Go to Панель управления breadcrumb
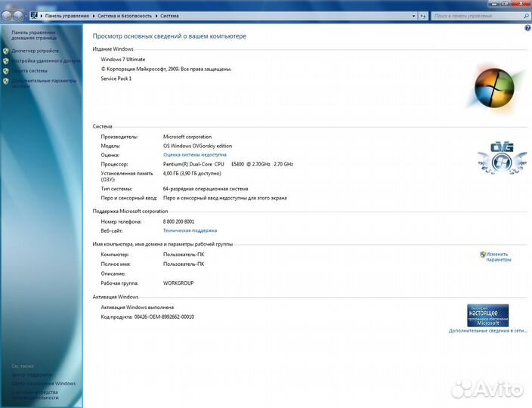This screenshot has width=532, height=408. point(64,15)
